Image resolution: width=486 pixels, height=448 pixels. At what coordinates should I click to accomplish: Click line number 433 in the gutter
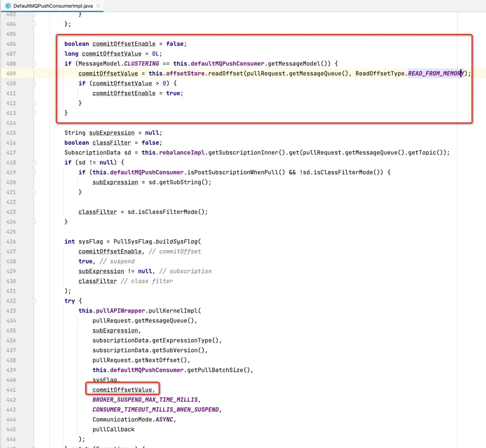tap(11, 311)
